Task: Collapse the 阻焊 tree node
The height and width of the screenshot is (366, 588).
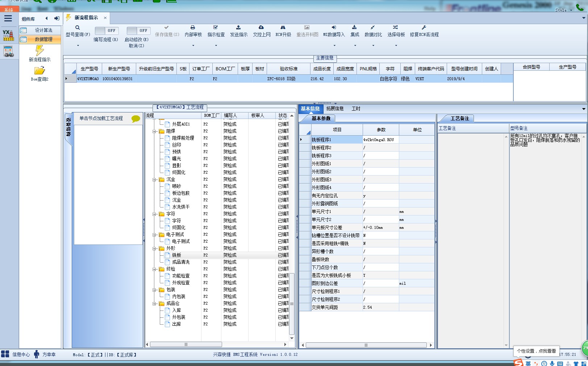Action: coord(154,131)
